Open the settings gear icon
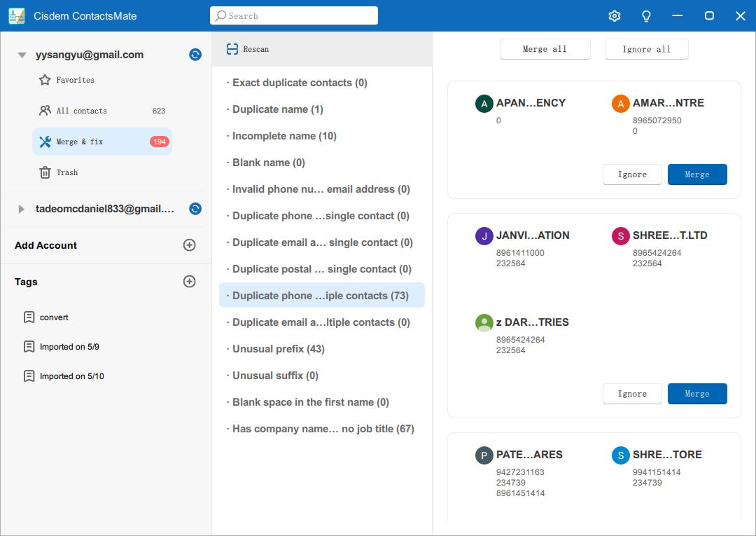Screen dimensions: 756x536 coord(615,15)
